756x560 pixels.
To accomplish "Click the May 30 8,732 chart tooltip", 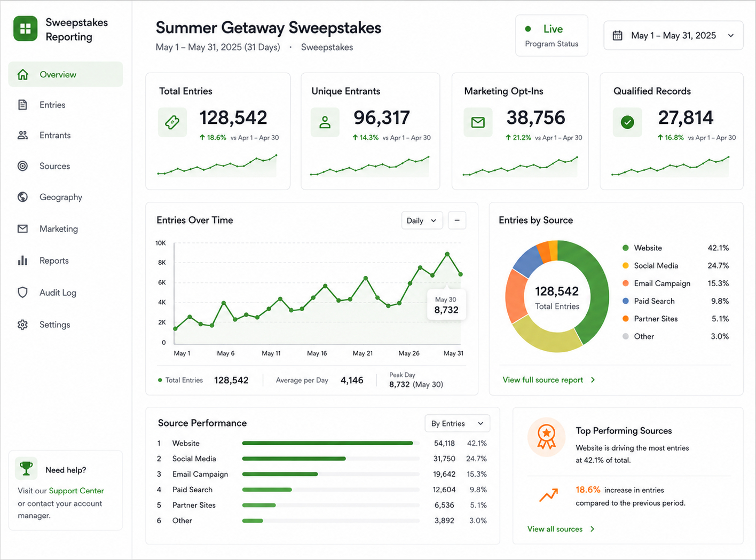I will [x=446, y=305].
